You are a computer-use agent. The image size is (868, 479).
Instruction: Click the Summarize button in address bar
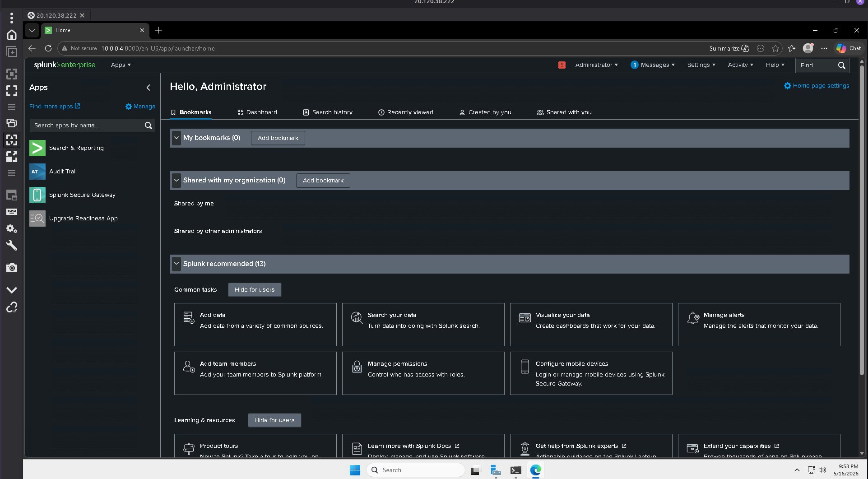point(729,48)
